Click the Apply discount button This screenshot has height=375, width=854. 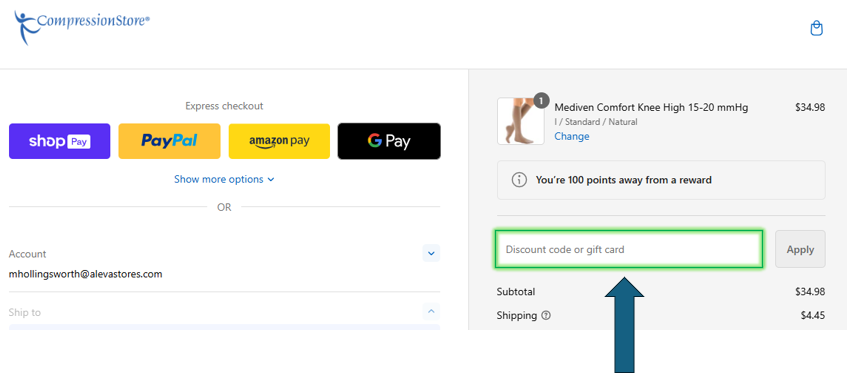[800, 249]
